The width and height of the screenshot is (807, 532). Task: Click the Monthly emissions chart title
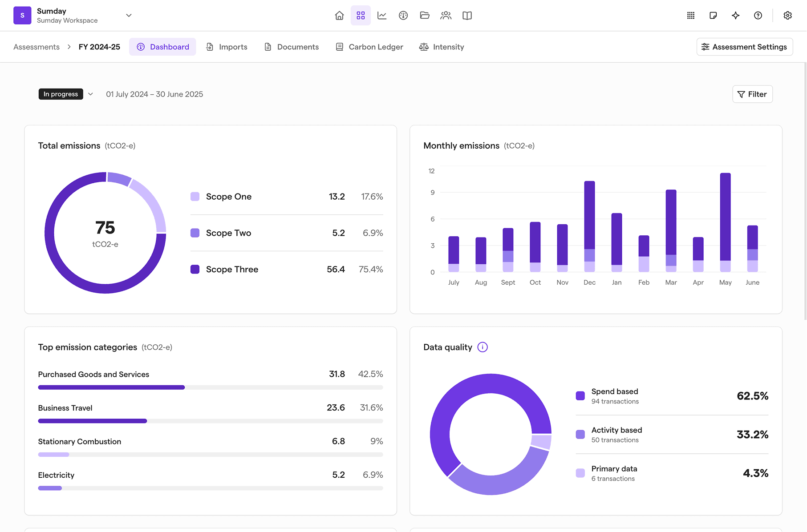(x=461, y=145)
